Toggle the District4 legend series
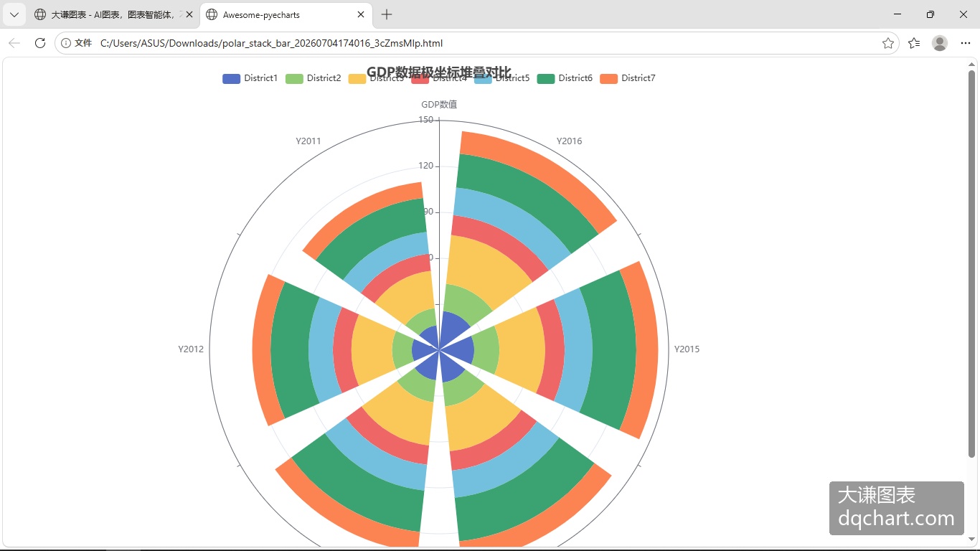Screen dimensions: 980x551 tap(439, 78)
